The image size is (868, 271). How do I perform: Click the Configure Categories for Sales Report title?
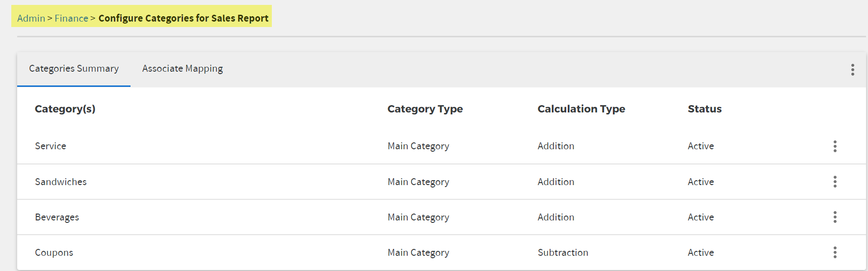click(x=184, y=18)
